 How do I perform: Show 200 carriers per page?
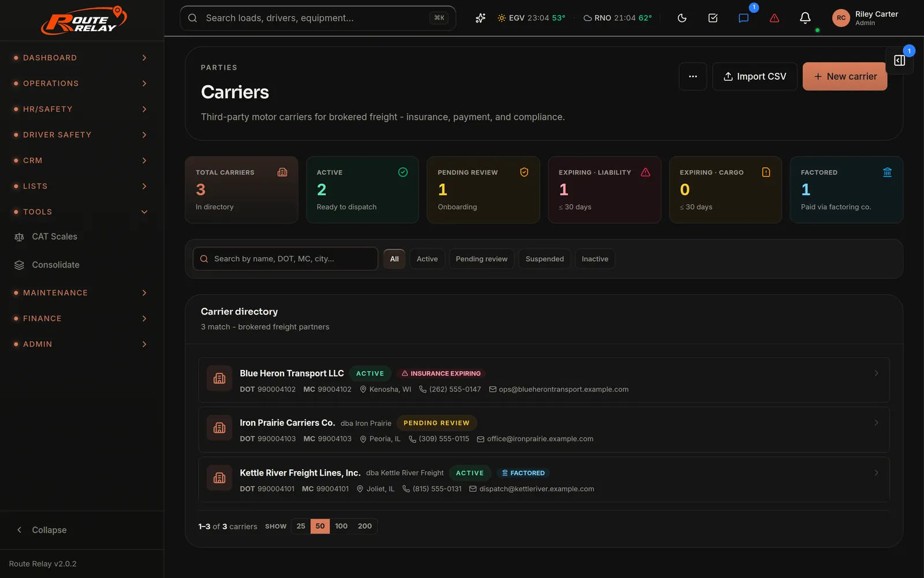[x=365, y=526]
